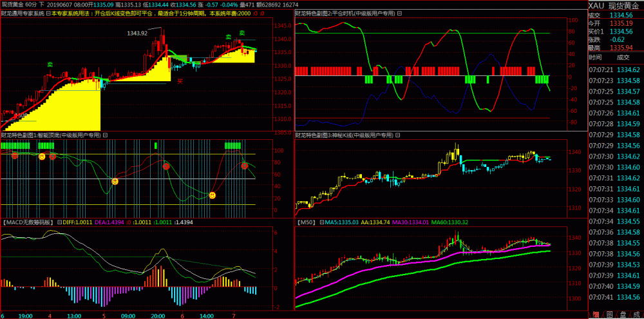Click the 13:00 time axis label

(74, 316)
